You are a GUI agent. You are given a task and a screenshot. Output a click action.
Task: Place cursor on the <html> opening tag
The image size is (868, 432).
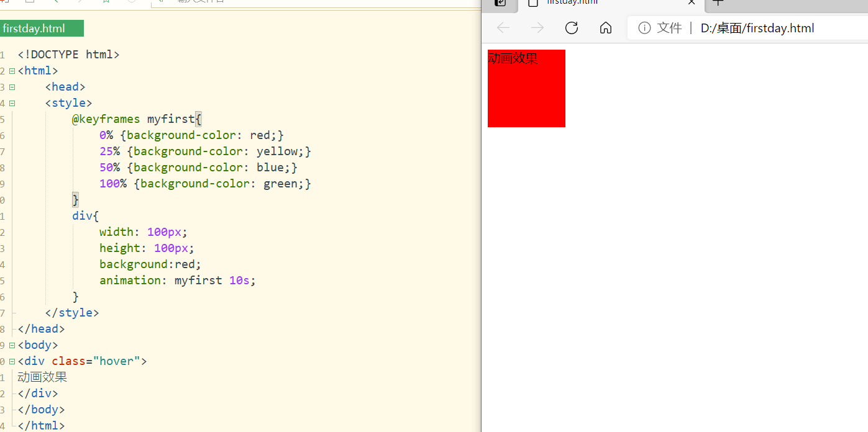click(38, 71)
